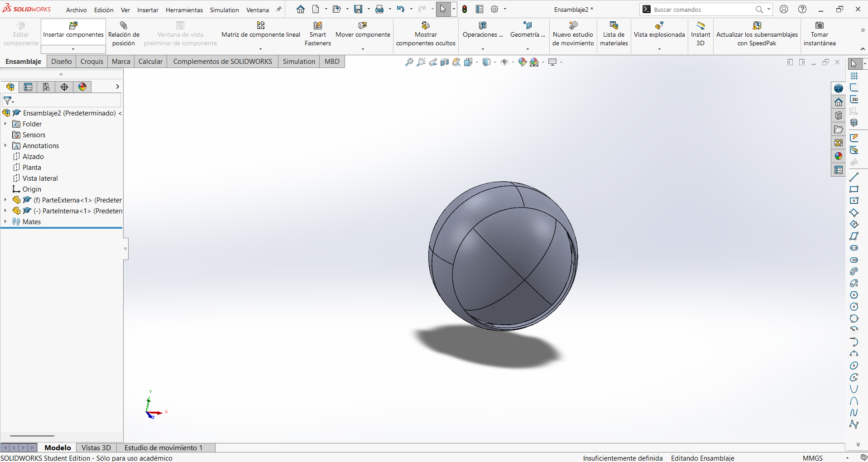Viewport: 868px width, 462px height.
Task: Expand the ParteExterna<1> component
Action: tap(5, 200)
